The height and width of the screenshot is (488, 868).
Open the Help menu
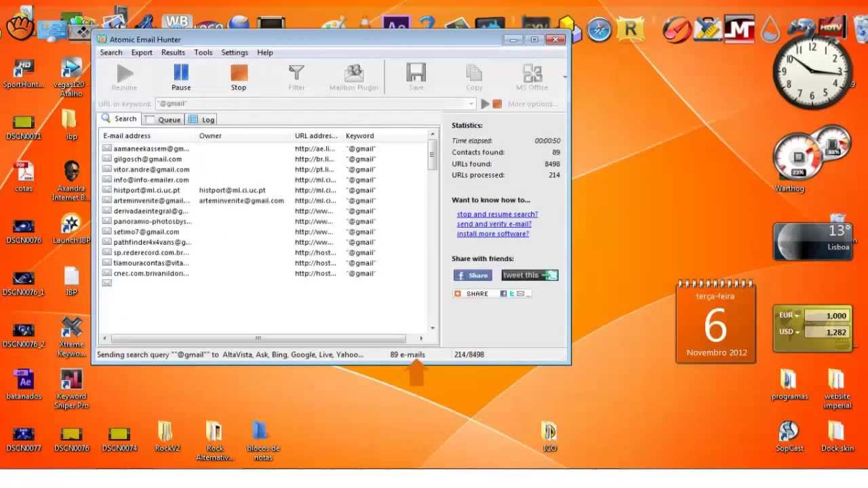point(265,52)
